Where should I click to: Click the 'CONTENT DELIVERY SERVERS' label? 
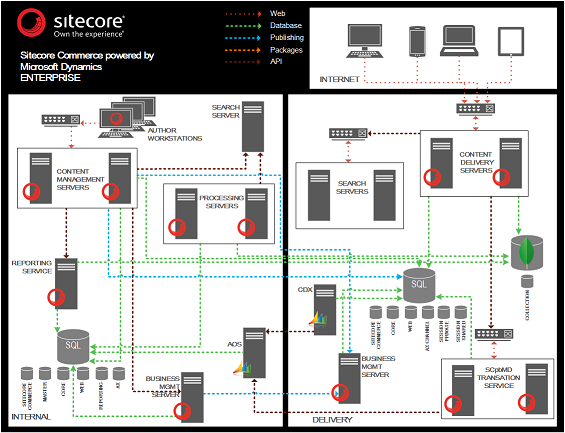476,162
